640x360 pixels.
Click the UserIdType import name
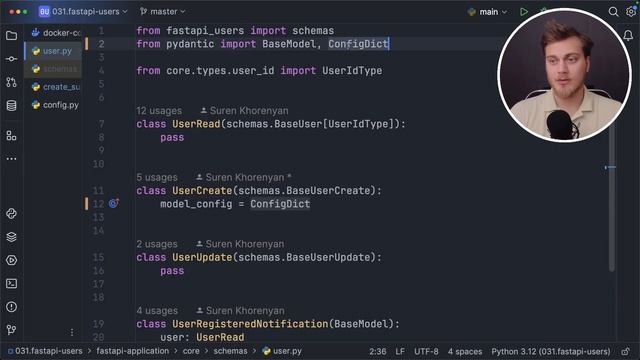coord(352,71)
